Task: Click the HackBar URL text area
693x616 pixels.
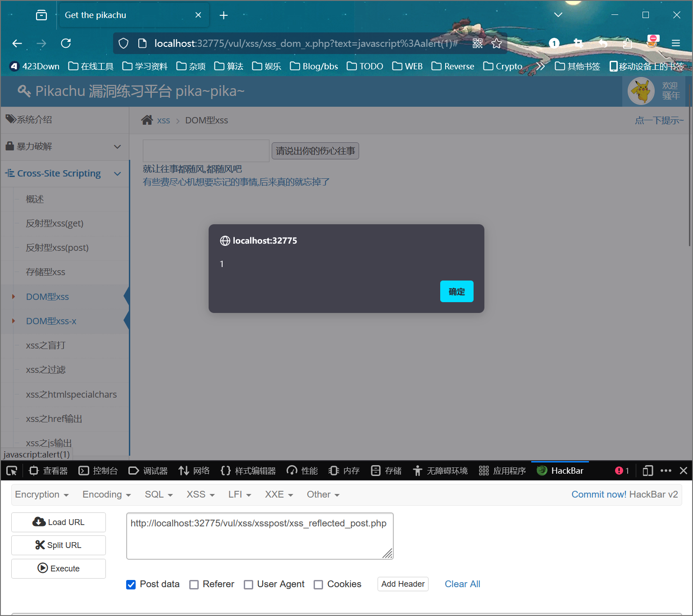Action: 260,536
